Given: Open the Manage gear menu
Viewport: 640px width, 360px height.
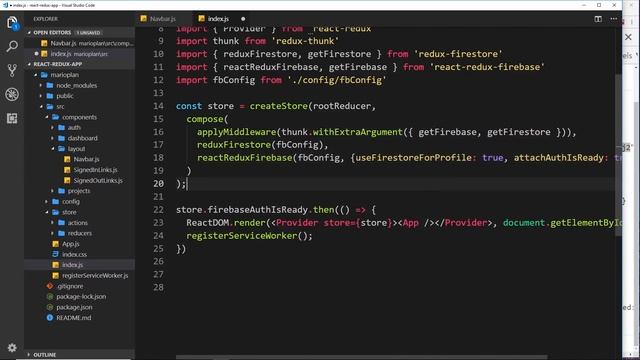Looking at the screenshot, I should click(x=12, y=348).
